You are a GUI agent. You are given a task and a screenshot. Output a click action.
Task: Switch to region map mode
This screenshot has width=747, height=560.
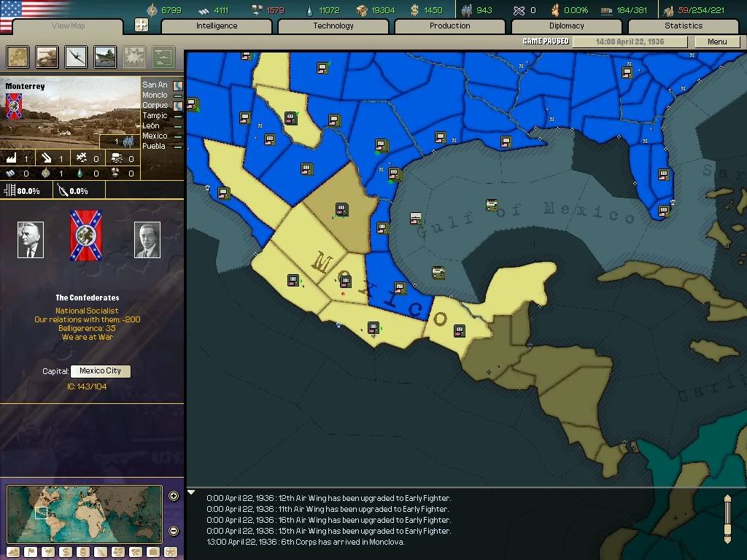pos(118,552)
